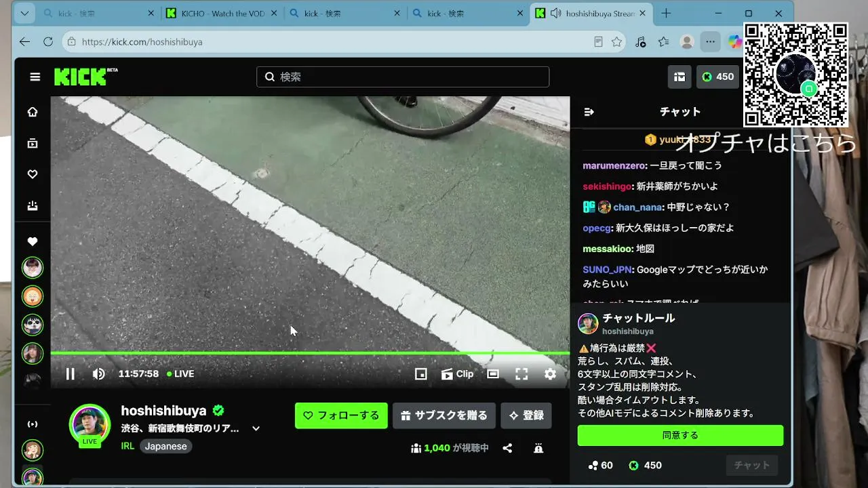Screen dimensions: 868x488
Task: Click the green stream progress bar
Action: [x=310, y=353]
